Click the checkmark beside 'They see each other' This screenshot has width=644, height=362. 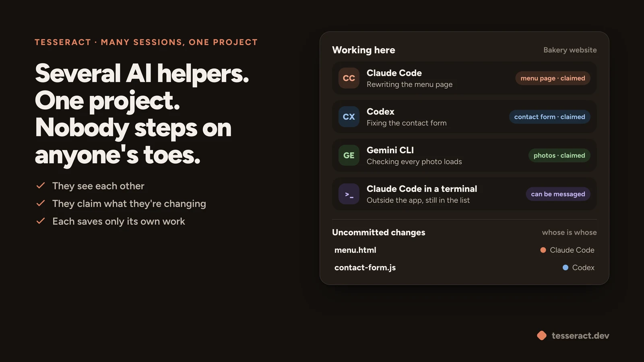[x=40, y=185]
